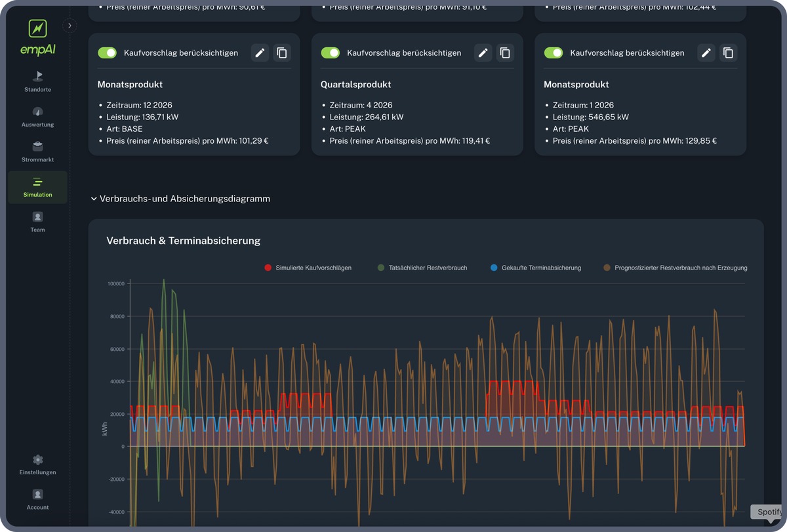
Task: Expand the sidebar with the chevron button
Action: tap(70, 26)
